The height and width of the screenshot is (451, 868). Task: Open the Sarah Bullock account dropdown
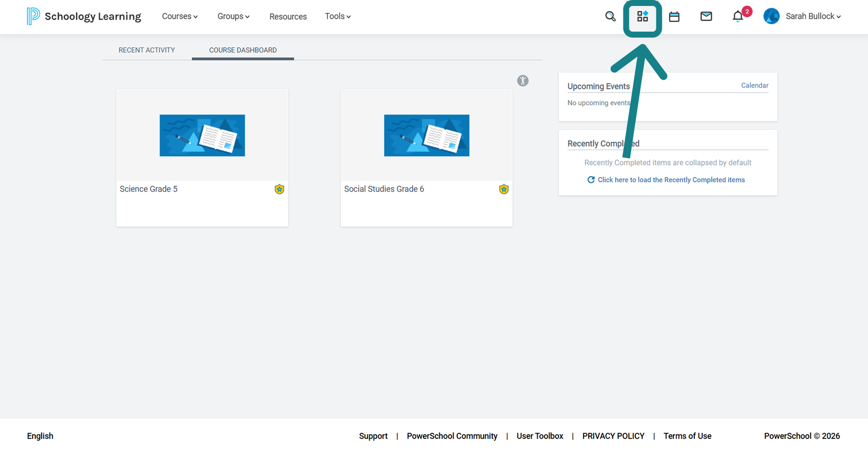813,16
